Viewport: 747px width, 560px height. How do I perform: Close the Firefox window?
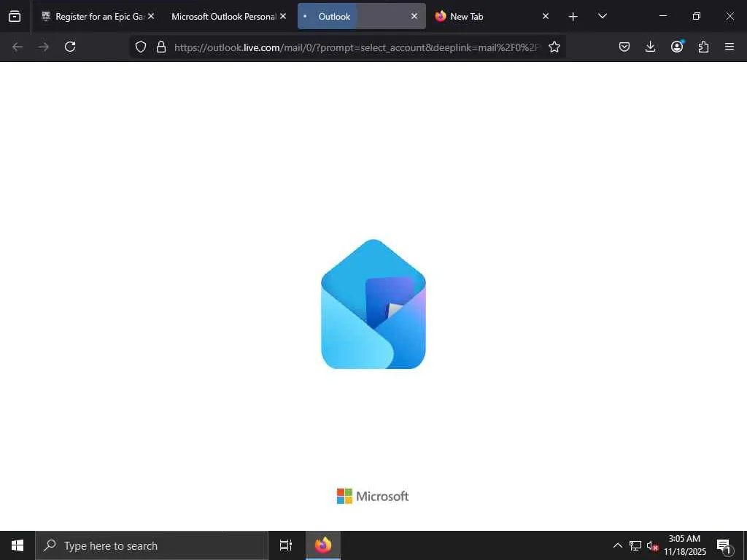click(729, 16)
